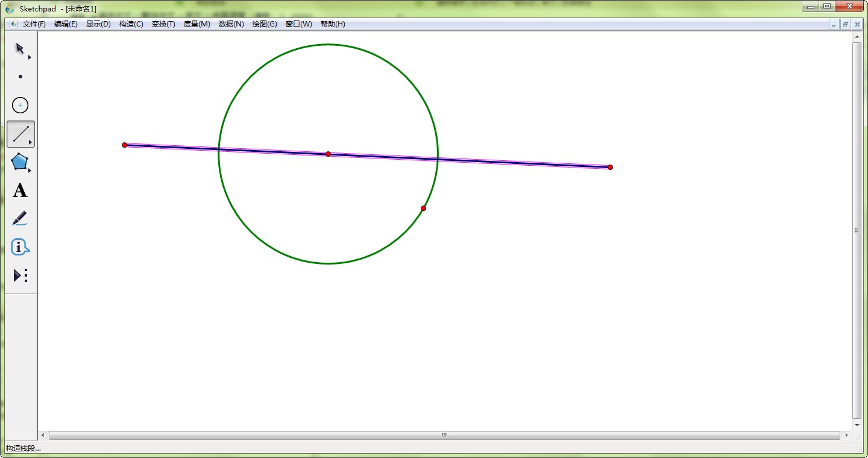Select the Text tool labeled A
This screenshot has height=458, width=868.
point(20,190)
